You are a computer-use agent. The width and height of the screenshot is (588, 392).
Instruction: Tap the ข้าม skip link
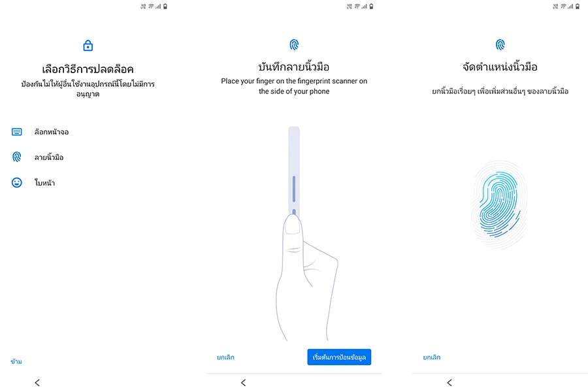pos(16,361)
